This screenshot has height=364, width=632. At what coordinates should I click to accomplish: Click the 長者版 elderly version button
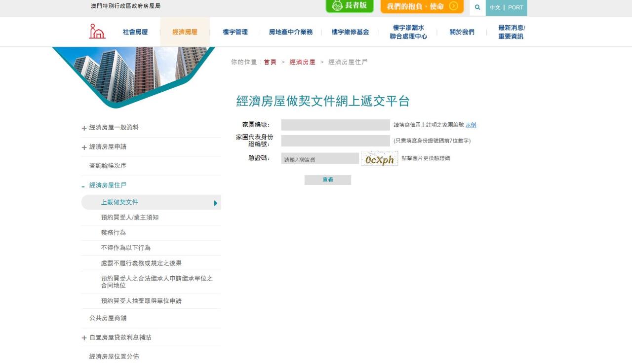350,6
